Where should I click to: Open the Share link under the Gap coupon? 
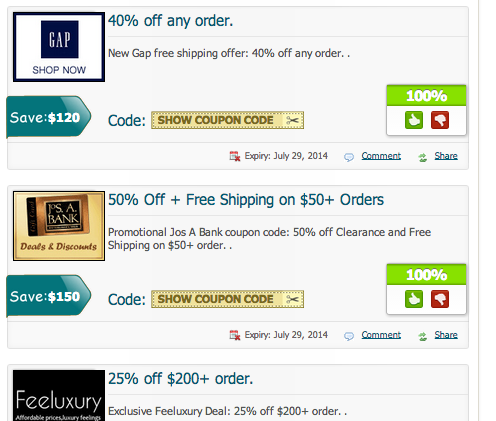[x=446, y=156]
